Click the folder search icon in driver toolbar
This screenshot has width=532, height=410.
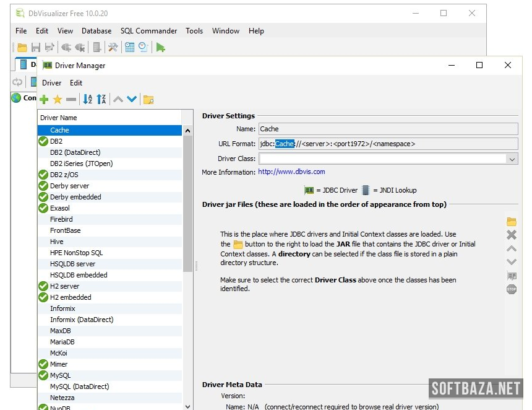[x=148, y=100]
